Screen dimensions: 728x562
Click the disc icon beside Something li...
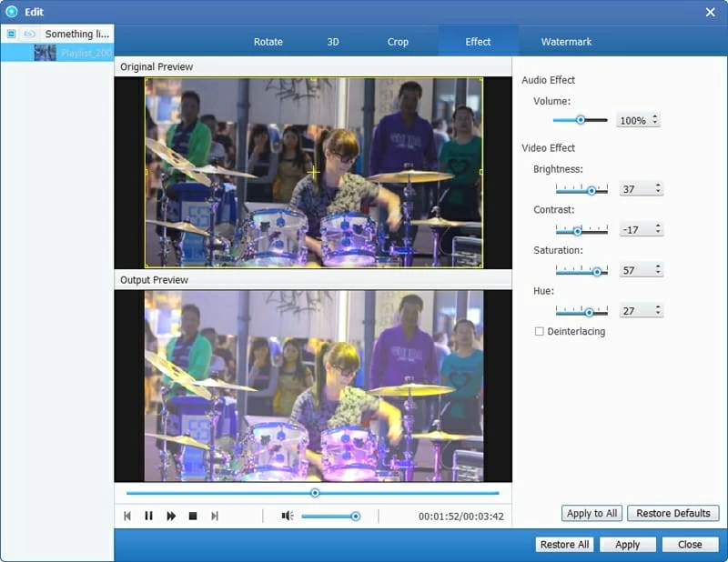point(29,34)
